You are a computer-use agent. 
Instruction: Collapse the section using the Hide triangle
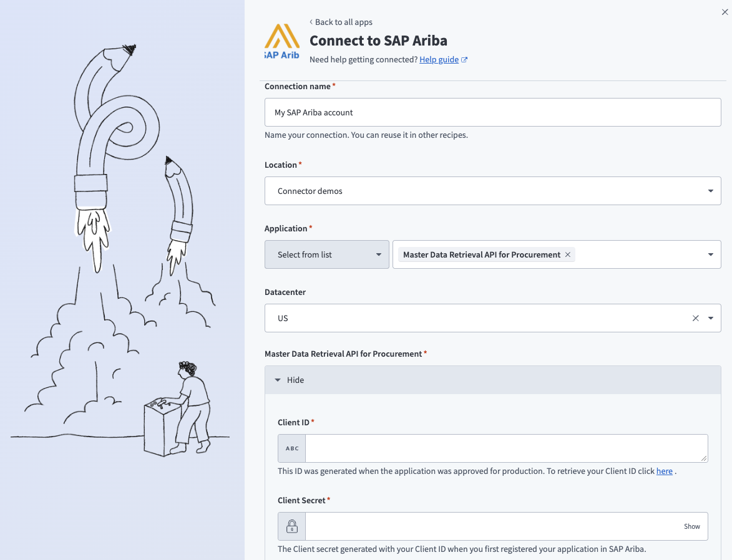pyautogui.click(x=278, y=380)
